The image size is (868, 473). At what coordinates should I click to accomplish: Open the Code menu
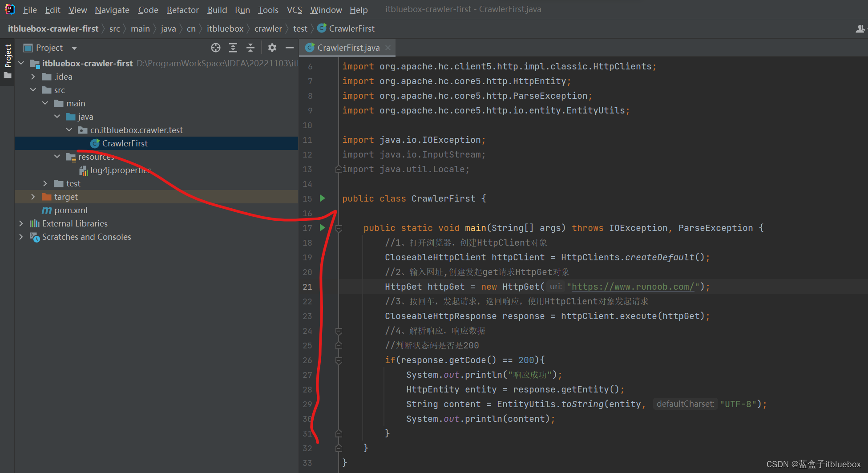tap(148, 10)
